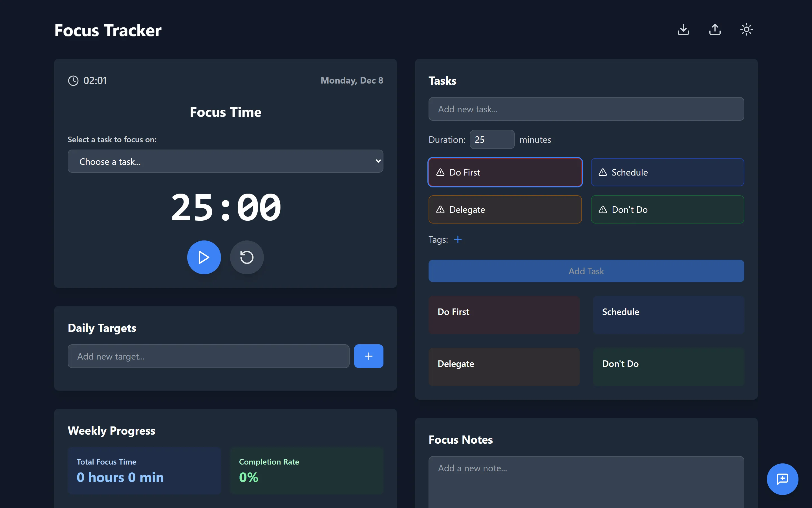Viewport: 812px width, 508px height.
Task: Click the Duration minutes field
Action: (492, 139)
